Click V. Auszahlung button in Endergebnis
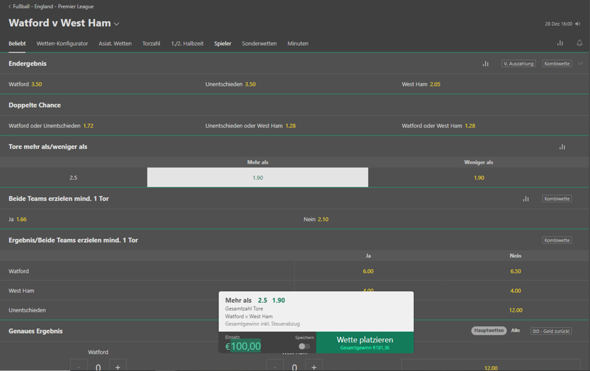 [519, 64]
